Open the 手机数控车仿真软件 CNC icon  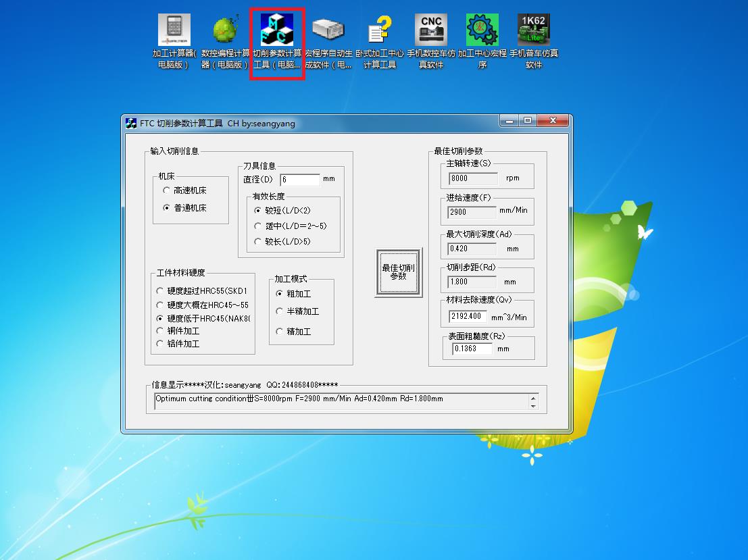click(x=431, y=41)
